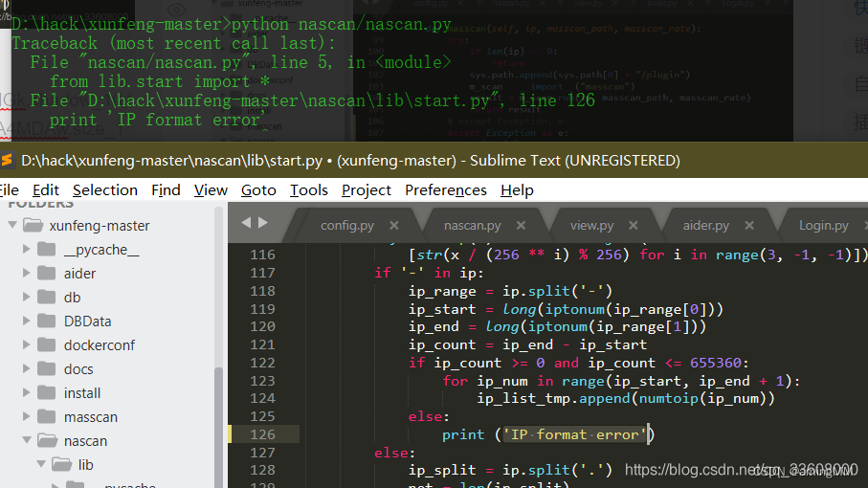This screenshot has width=868, height=488.
Task: Click the open lib folder icon
Action: [61, 464]
